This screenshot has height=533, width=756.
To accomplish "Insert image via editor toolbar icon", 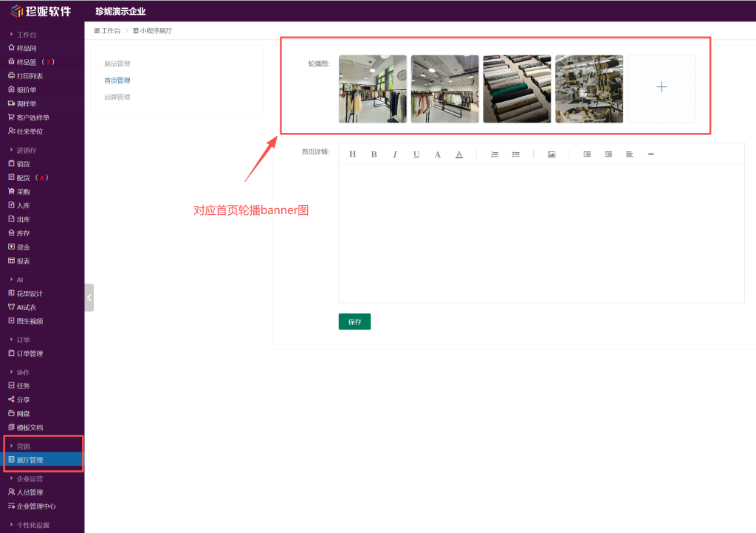I will tap(551, 154).
